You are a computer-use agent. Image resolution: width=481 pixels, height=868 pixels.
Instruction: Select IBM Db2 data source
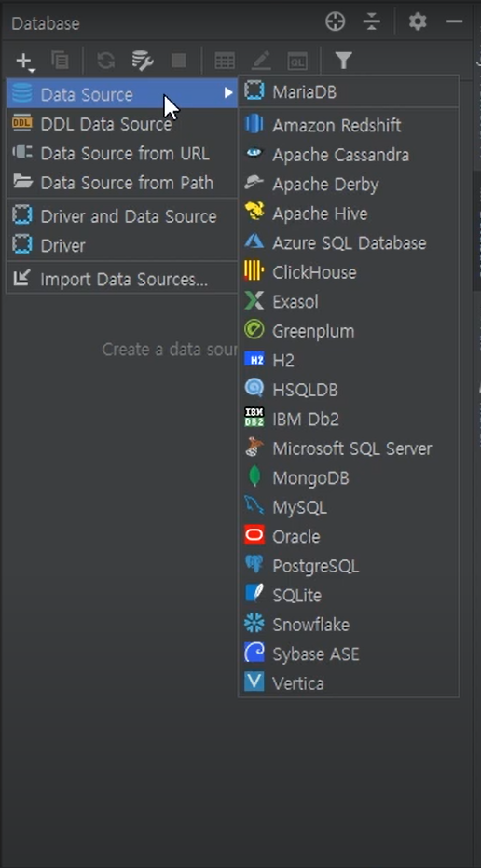pos(348,419)
